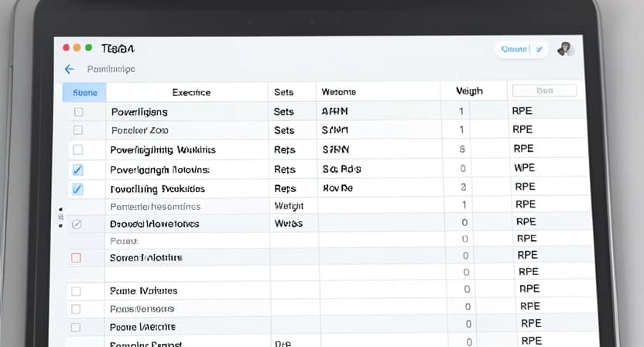Image resolution: width=644 pixels, height=347 pixels.
Task: Select the Sorrent Inlotitire exercise name
Action: (x=146, y=258)
